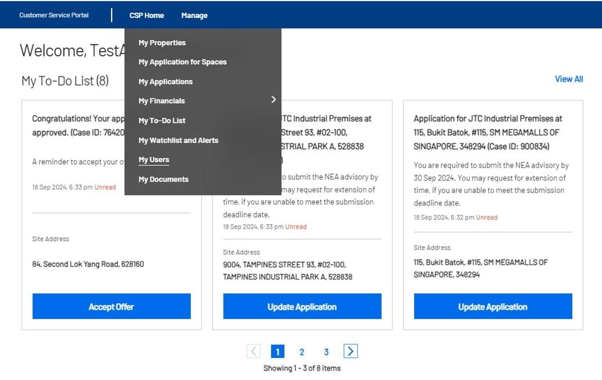This screenshot has width=602, height=380.
Task: Go to next page with right arrow
Action: tap(350, 351)
